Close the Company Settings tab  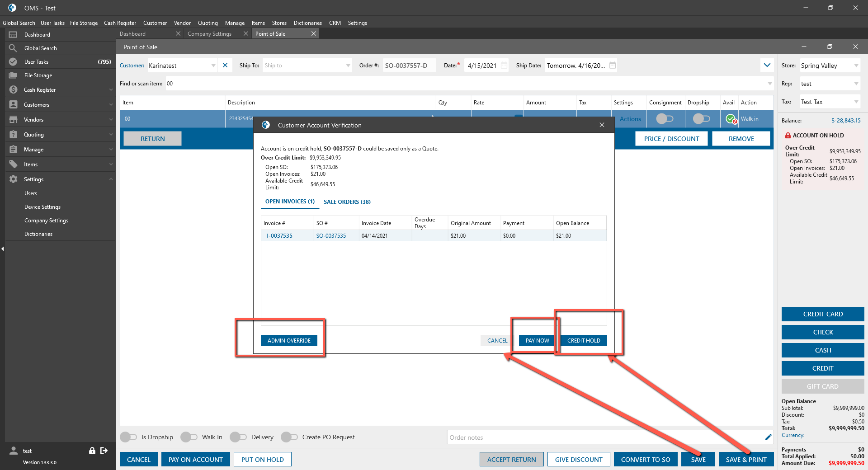246,34
